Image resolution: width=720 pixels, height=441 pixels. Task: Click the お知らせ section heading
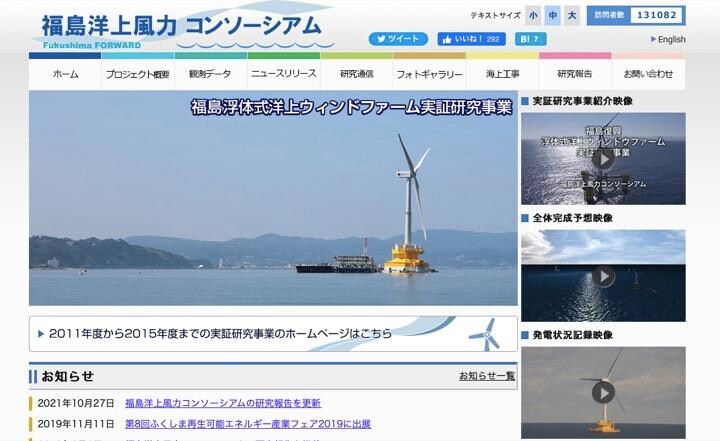coord(68,376)
